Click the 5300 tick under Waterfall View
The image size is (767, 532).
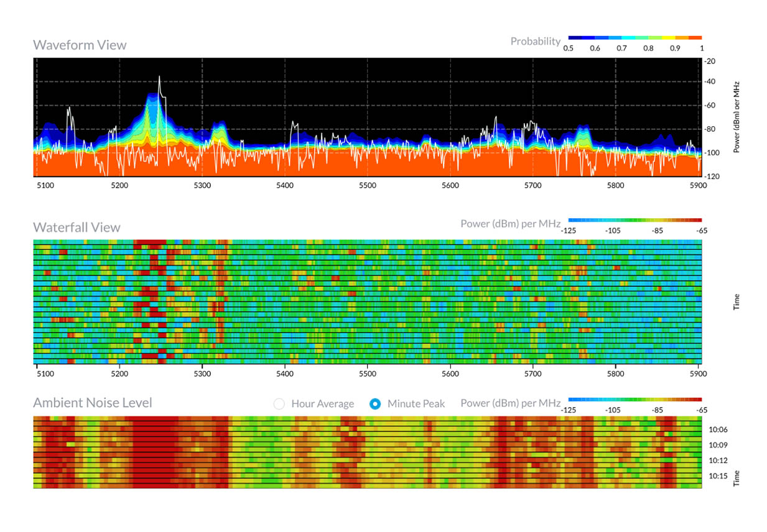click(x=202, y=374)
